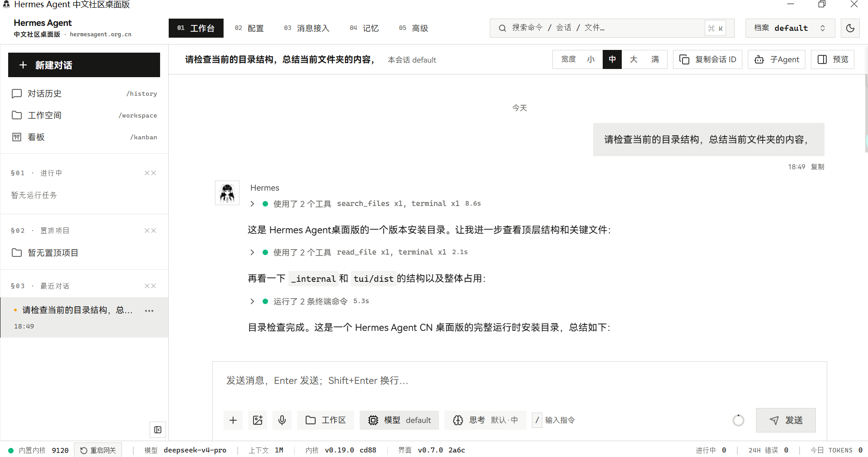Click the 暂无运行任务 text
The height and width of the screenshot is (457, 868).
tap(34, 195)
